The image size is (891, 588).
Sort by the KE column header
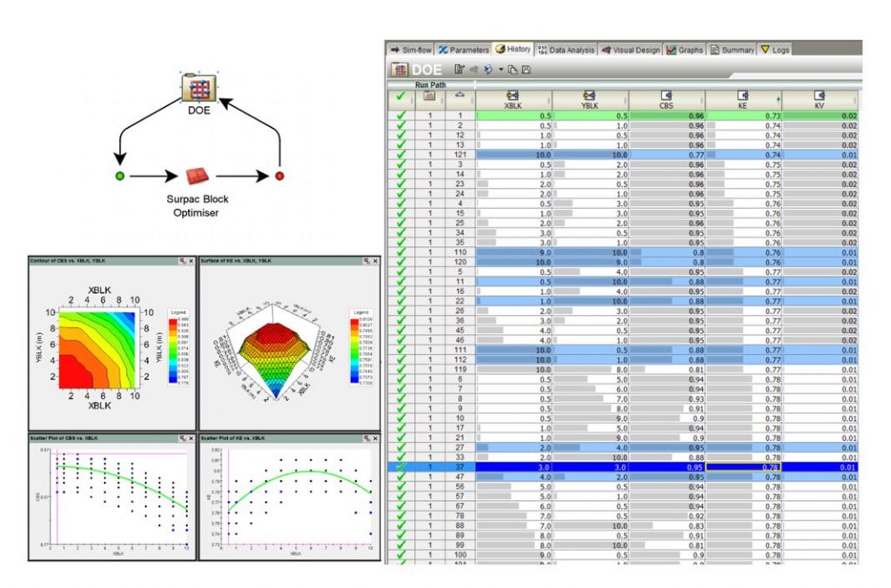pyautogui.click(x=743, y=99)
